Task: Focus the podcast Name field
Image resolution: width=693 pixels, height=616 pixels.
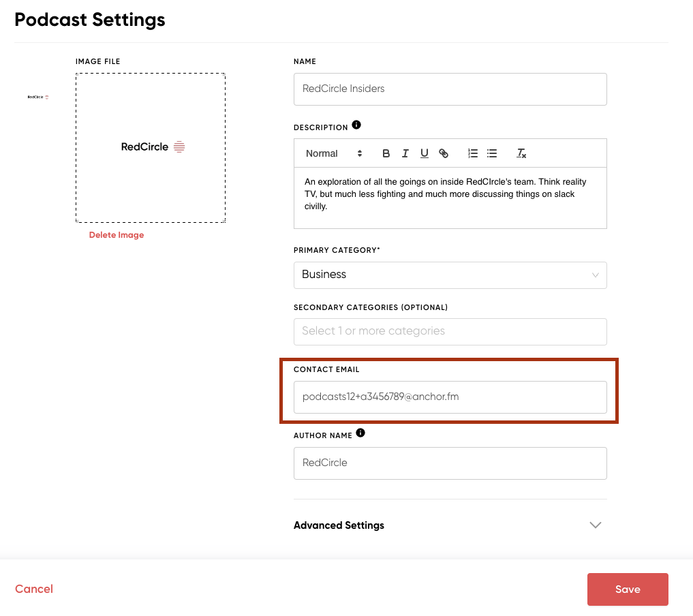Action: 450,89
